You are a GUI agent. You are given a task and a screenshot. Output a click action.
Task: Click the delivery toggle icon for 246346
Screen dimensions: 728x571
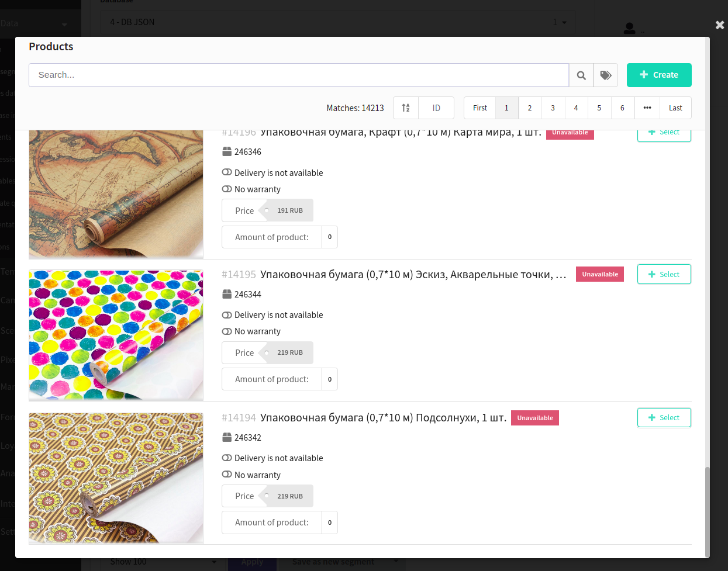pyautogui.click(x=227, y=172)
